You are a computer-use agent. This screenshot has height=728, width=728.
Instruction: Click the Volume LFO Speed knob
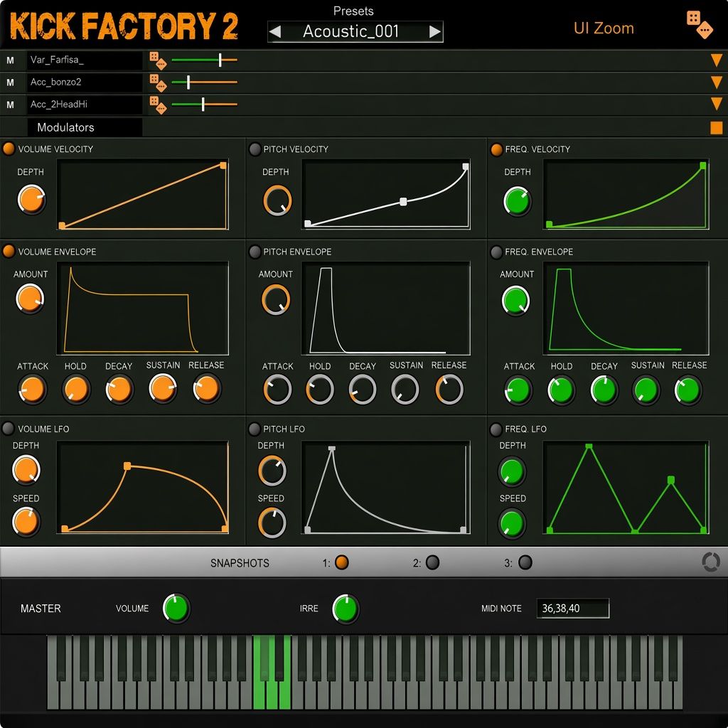26,522
